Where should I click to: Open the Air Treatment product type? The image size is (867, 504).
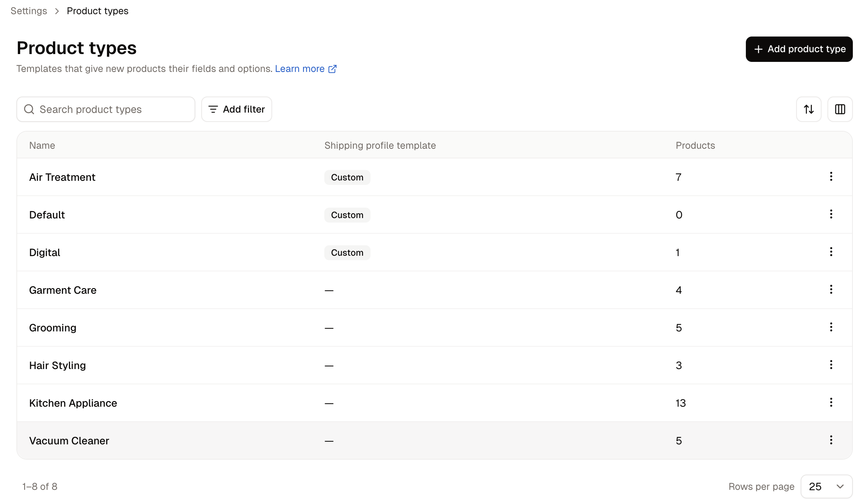[x=62, y=177]
